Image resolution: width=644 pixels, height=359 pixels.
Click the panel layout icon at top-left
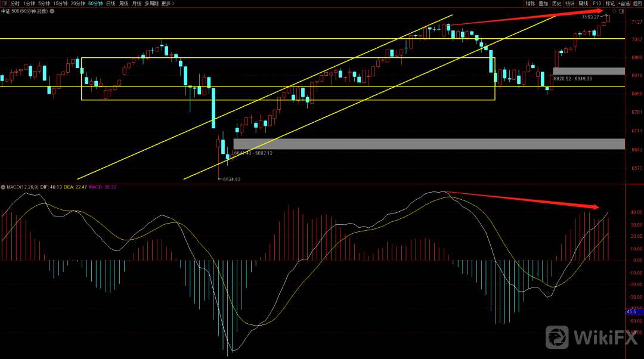(x=4, y=4)
